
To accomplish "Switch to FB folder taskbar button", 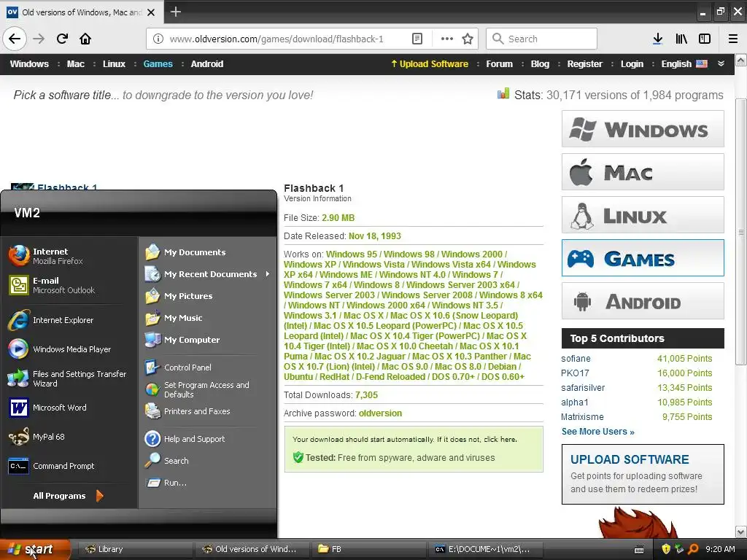I will pos(368,549).
